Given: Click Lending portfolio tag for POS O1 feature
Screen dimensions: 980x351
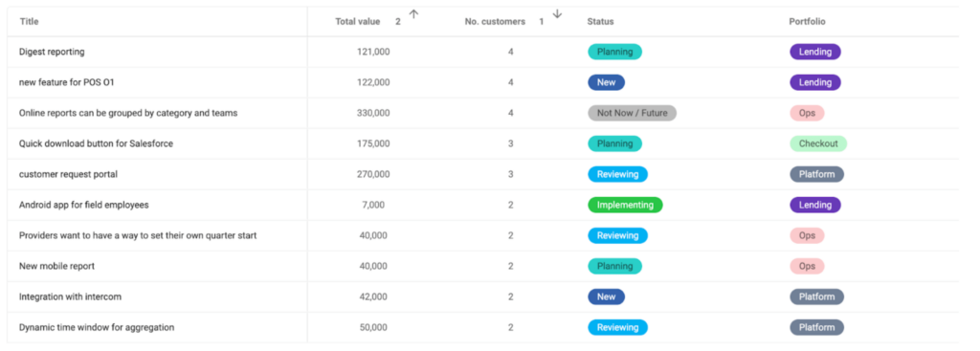Looking at the screenshot, I should coord(815,82).
